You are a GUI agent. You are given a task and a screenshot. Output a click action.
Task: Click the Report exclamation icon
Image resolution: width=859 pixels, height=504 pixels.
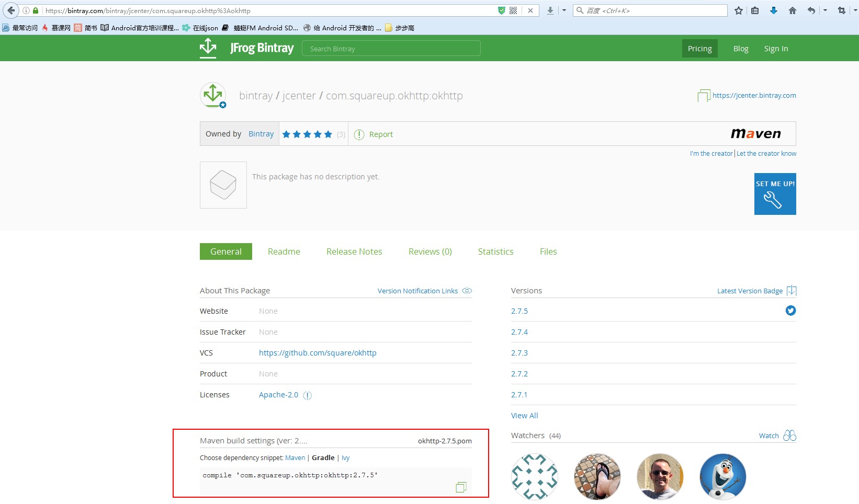pos(359,134)
